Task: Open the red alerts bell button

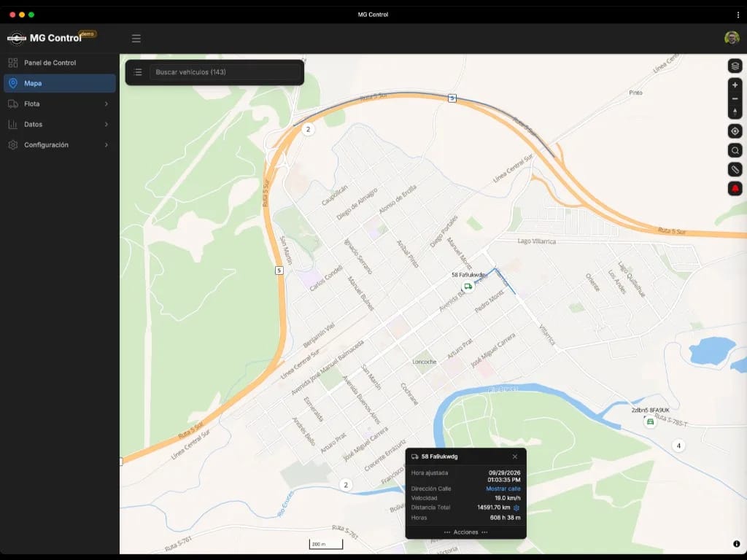Action: tap(735, 189)
